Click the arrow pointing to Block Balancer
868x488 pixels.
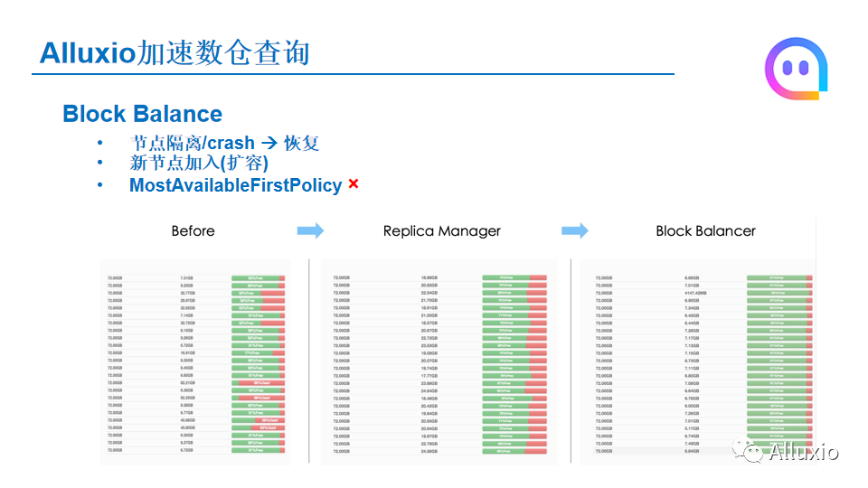[575, 230]
